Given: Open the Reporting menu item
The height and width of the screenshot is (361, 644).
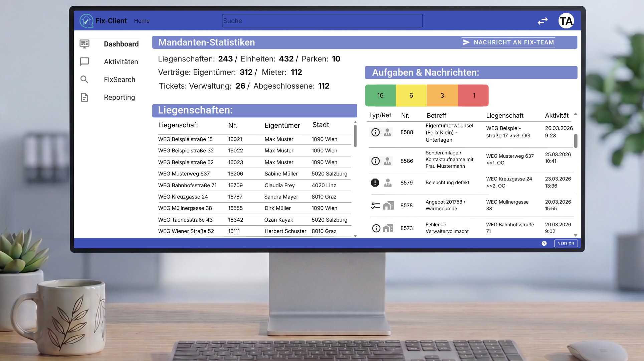Looking at the screenshot, I should (x=120, y=97).
